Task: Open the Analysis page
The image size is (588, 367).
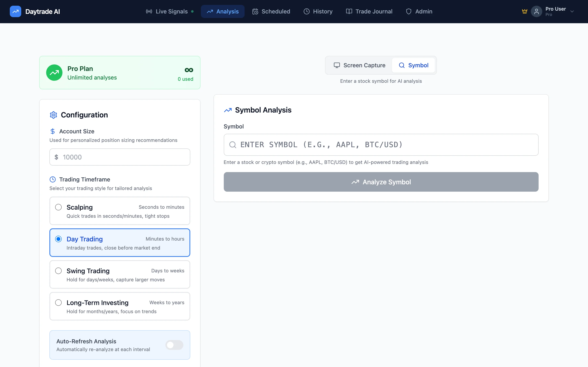Action: click(223, 11)
